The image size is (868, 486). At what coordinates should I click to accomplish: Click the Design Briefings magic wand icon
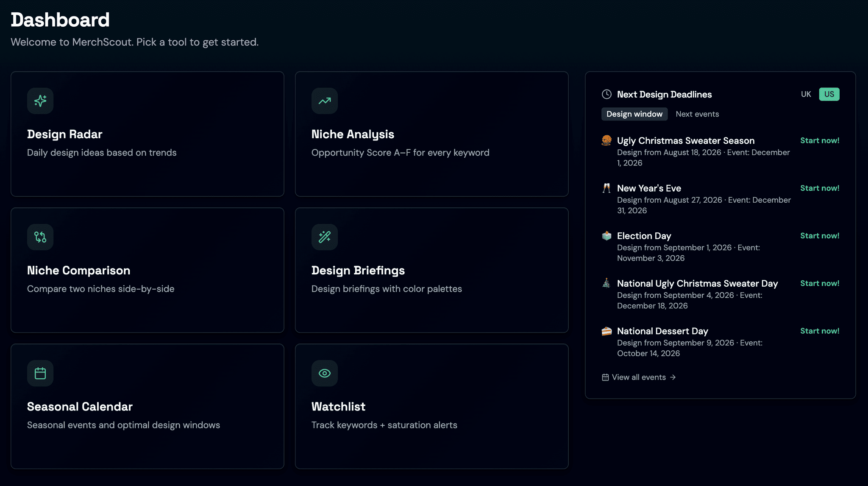tap(325, 237)
